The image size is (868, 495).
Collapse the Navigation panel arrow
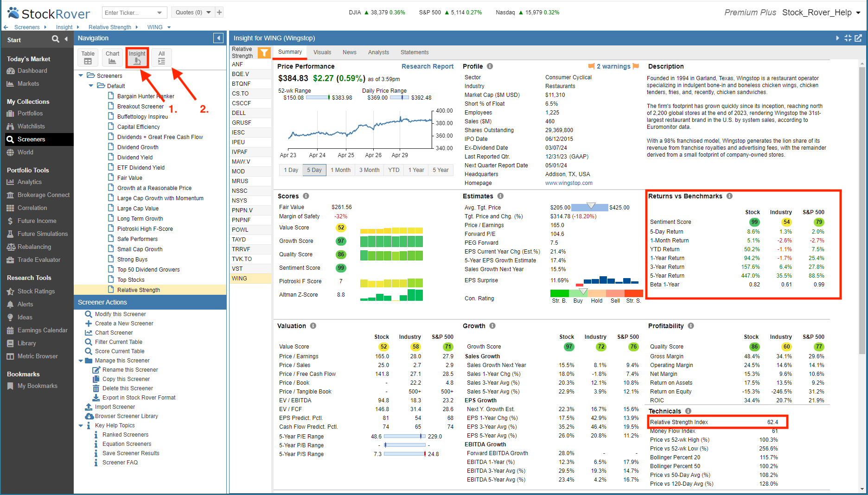coord(218,38)
